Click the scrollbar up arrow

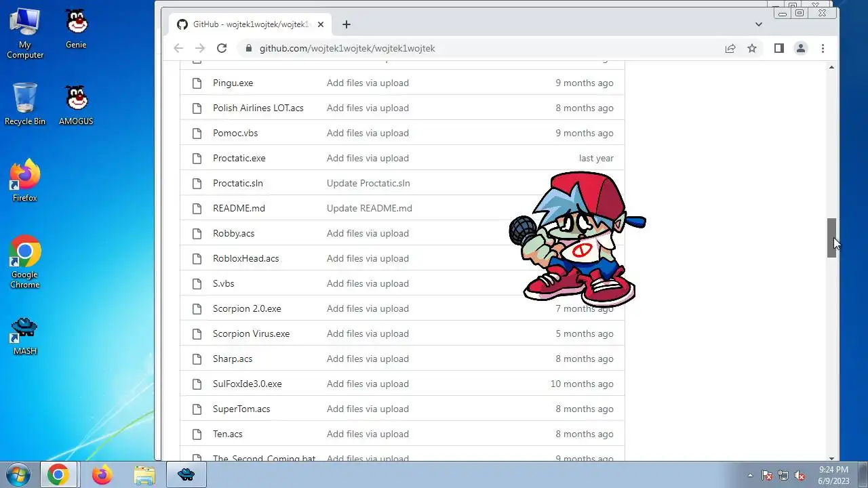[x=831, y=67]
